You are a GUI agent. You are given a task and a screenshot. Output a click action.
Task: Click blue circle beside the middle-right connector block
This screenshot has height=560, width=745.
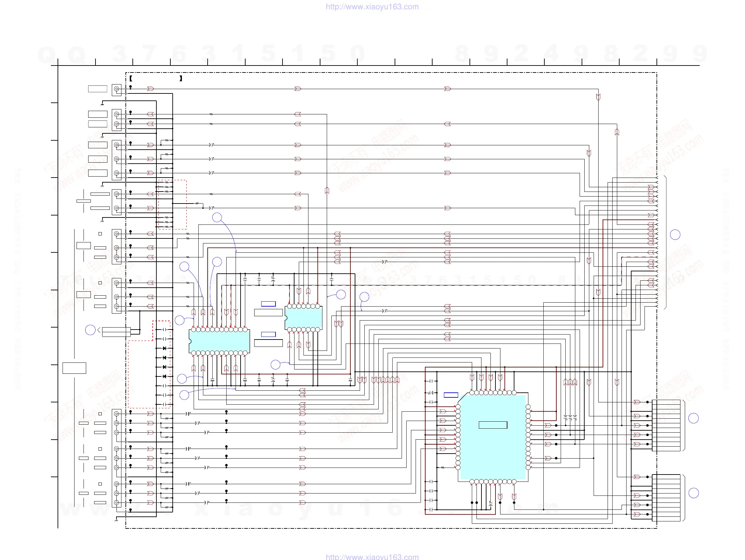(693, 418)
